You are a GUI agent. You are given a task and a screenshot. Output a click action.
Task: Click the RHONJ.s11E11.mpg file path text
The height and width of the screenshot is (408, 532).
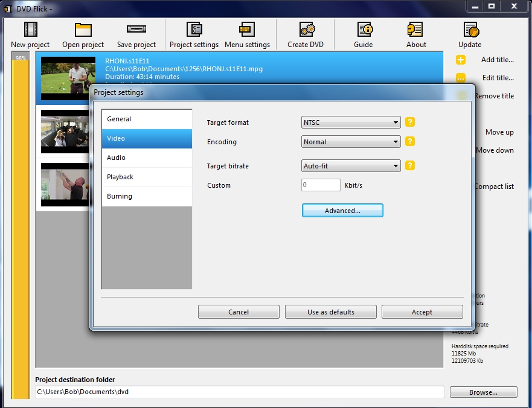coord(184,69)
